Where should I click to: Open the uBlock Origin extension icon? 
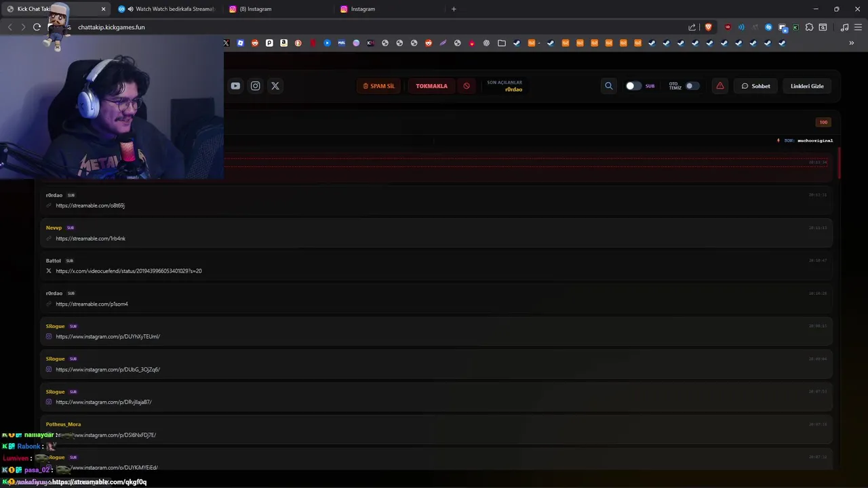pos(728,27)
